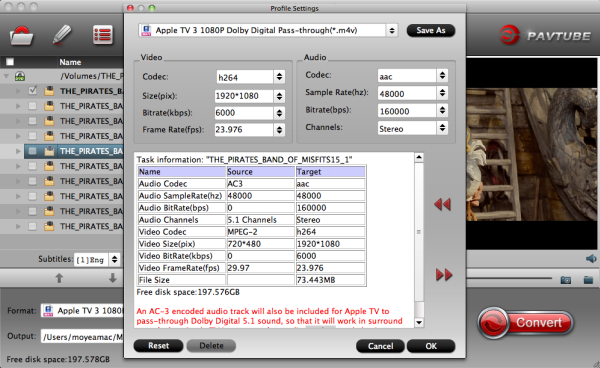The height and width of the screenshot is (368, 600).
Task: Click the playback progress slider
Action: point(509,278)
